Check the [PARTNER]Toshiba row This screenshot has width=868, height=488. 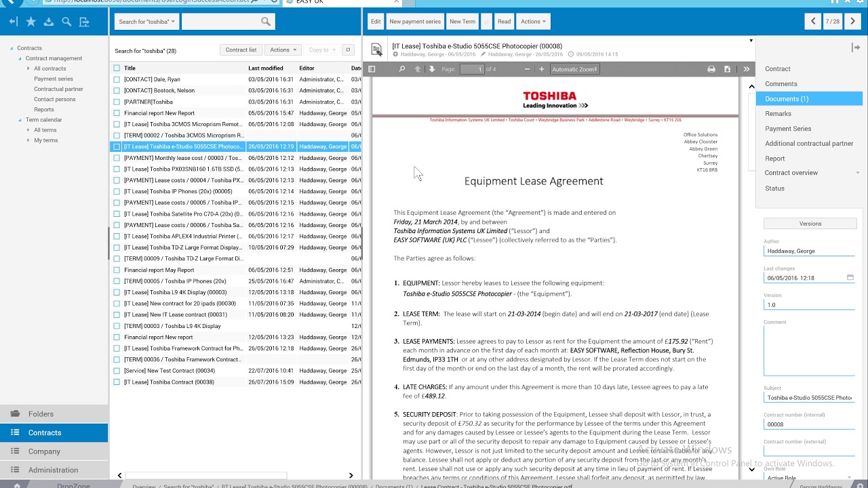point(117,102)
